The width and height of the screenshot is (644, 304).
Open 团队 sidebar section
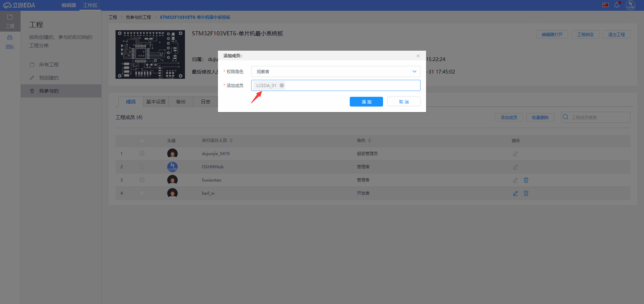[x=10, y=42]
